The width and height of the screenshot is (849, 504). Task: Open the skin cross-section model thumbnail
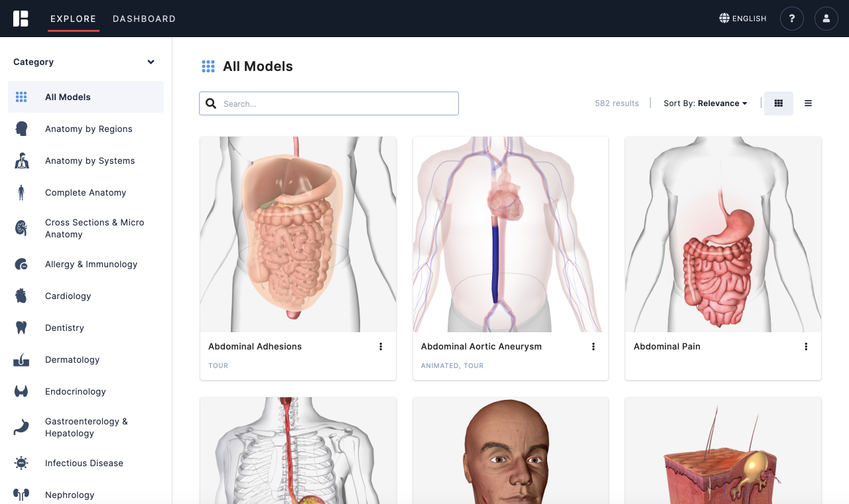(723, 450)
